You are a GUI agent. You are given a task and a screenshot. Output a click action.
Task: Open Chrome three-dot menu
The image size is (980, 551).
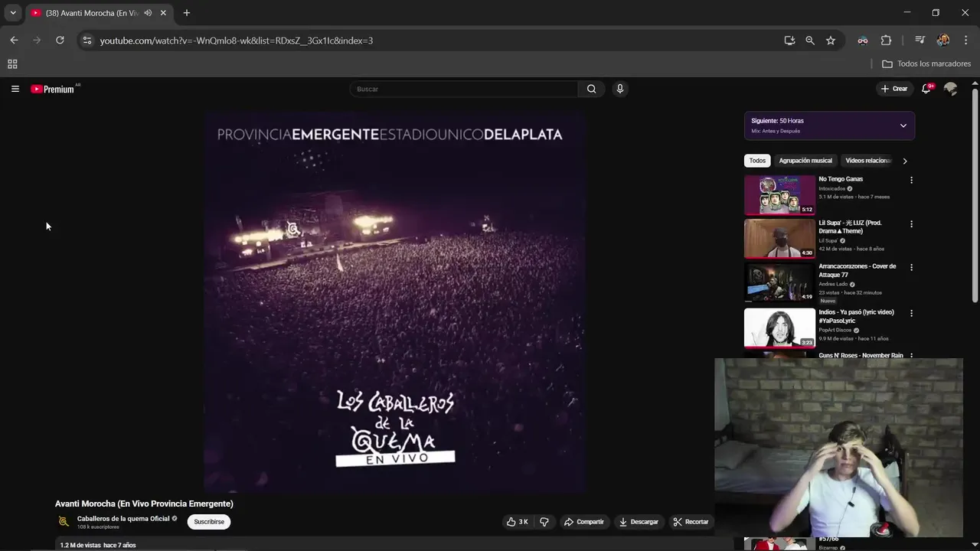965,41
